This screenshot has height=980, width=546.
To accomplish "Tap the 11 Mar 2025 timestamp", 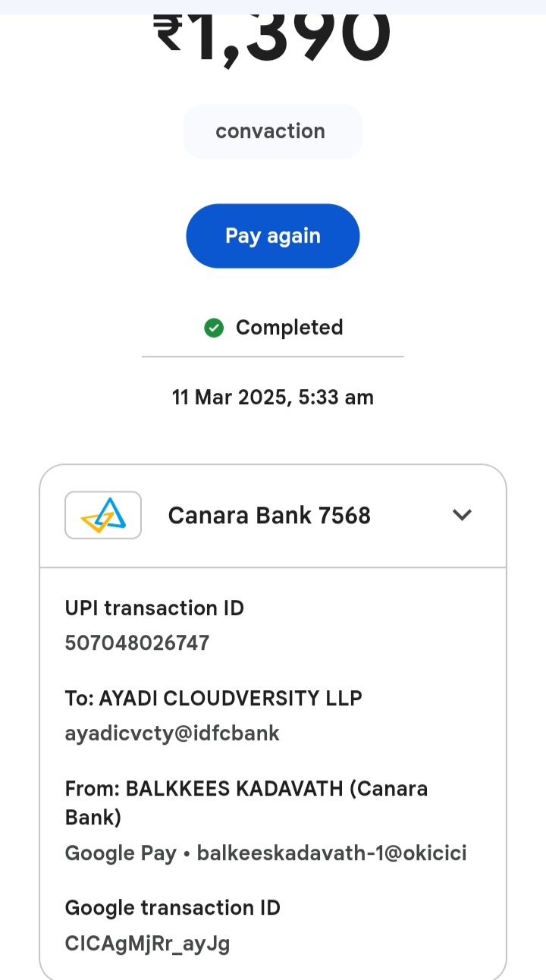I will pos(272,397).
